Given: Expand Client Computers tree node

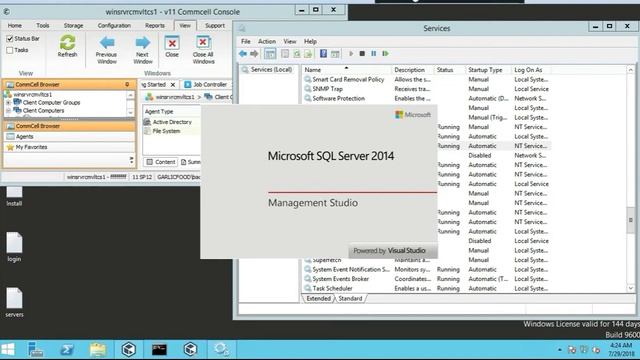Looking at the screenshot, I should click(8, 111).
